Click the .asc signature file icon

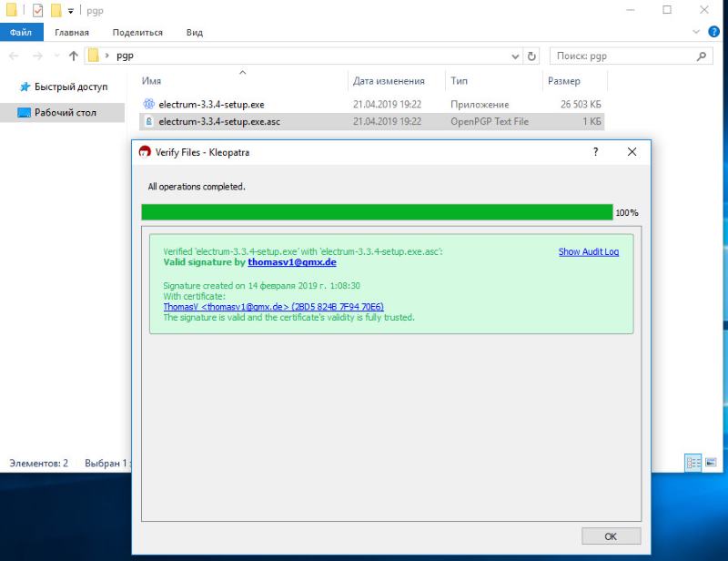tap(148, 121)
